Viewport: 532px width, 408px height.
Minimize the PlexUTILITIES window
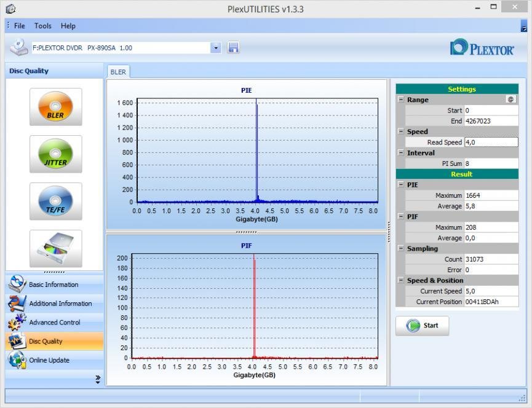(x=478, y=8)
